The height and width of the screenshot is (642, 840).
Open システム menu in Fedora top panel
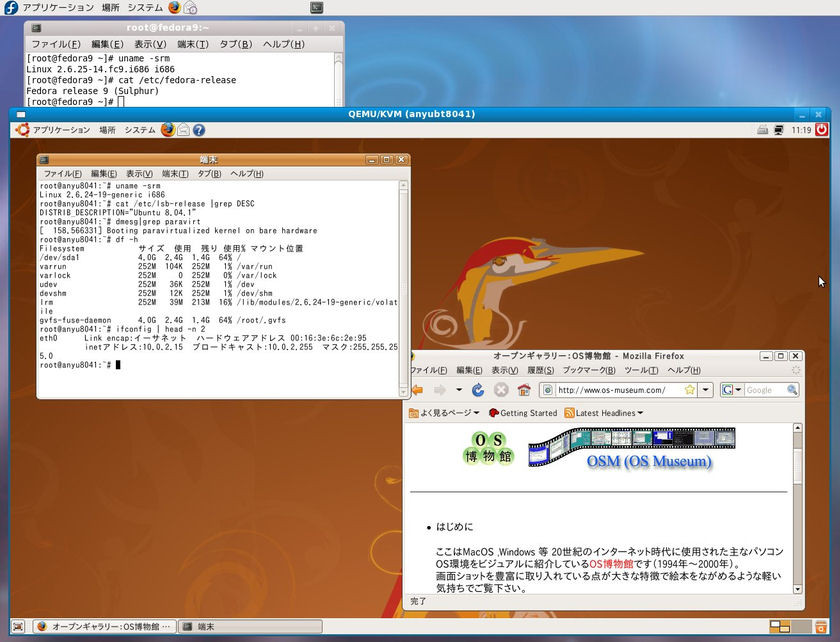pos(145,8)
